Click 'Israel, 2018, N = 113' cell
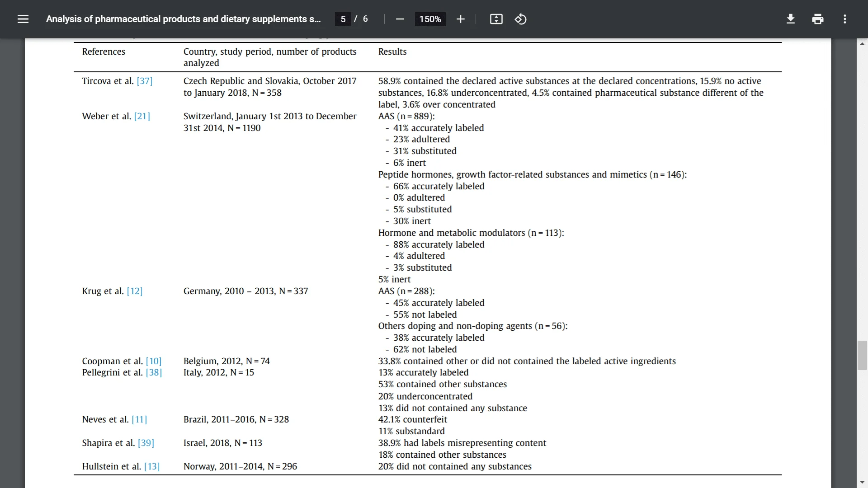868x488 pixels. (x=223, y=443)
